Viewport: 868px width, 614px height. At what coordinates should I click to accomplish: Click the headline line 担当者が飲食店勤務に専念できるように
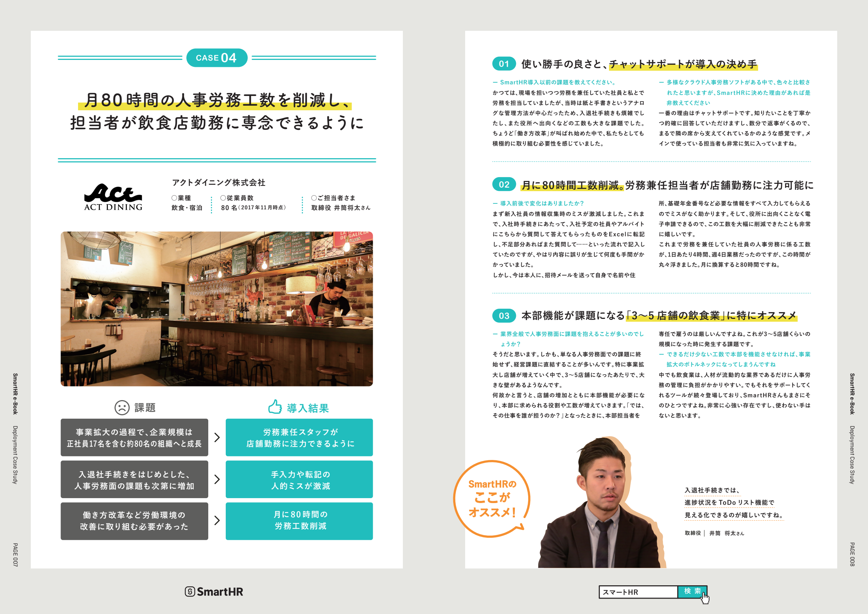217,123
